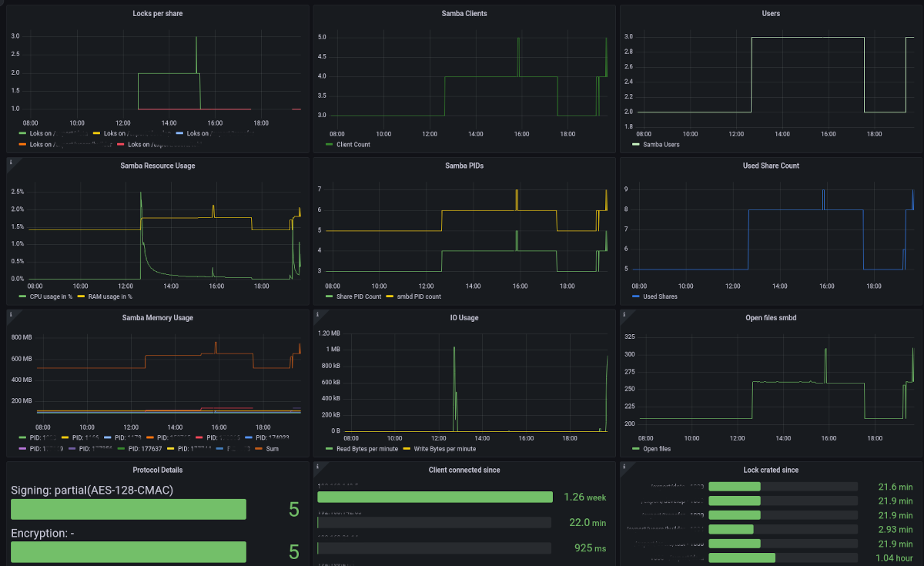The height and width of the screenshot is (566, 924).
Task: Click the lock bar showing 1.04 hour
Action: point(783,558)
